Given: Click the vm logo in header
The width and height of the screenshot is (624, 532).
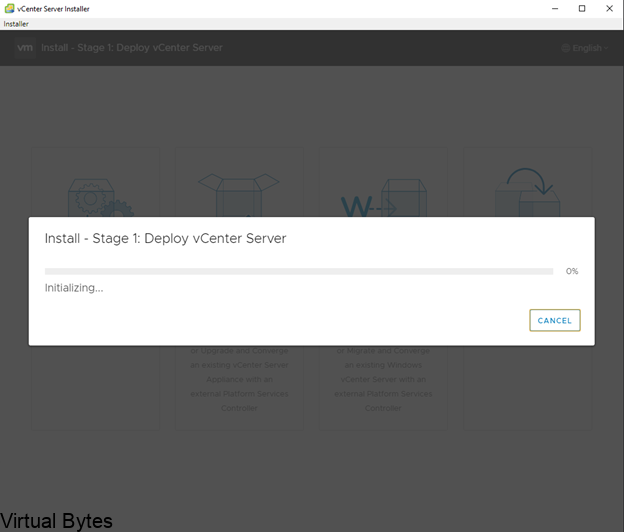Looking at the screenshot, I should tap(25, 48).
